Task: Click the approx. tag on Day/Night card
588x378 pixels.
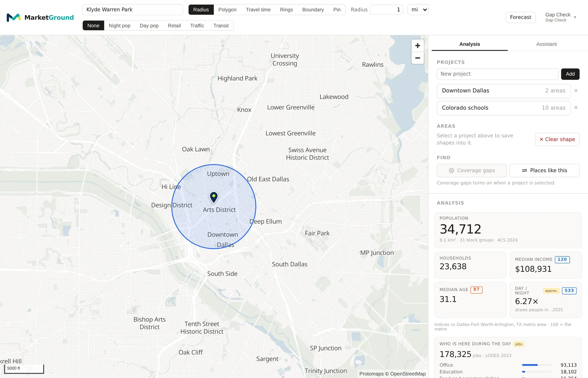Action: (551, 291)
